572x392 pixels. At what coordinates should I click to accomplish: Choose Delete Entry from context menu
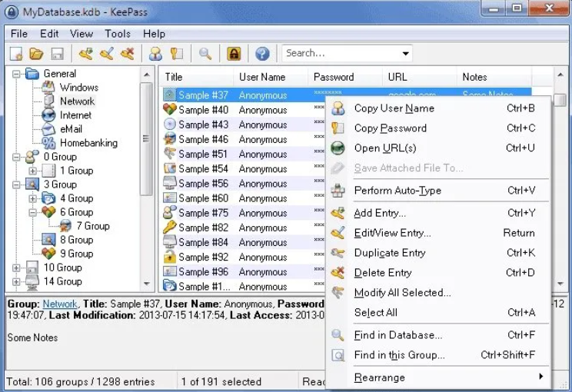(x=437, y=273)
